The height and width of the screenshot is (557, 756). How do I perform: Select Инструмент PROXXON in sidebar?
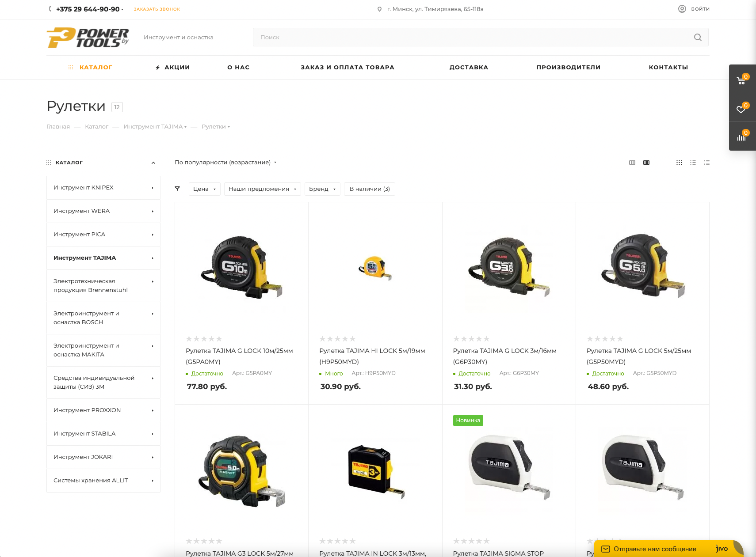coord(103,410)
